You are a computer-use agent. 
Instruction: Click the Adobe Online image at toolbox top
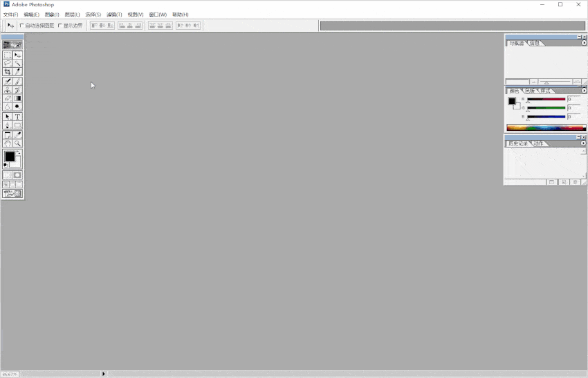(x=12, y=45)
